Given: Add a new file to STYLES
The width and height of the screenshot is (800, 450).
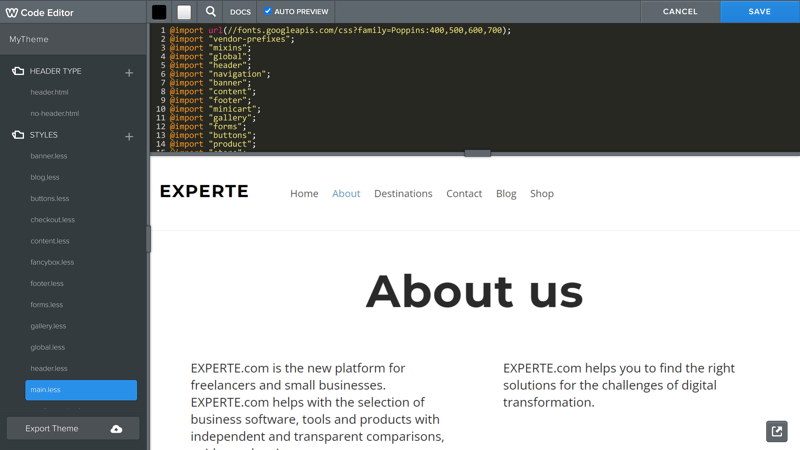Looking at the screenshot, I should tap(129, 137).
